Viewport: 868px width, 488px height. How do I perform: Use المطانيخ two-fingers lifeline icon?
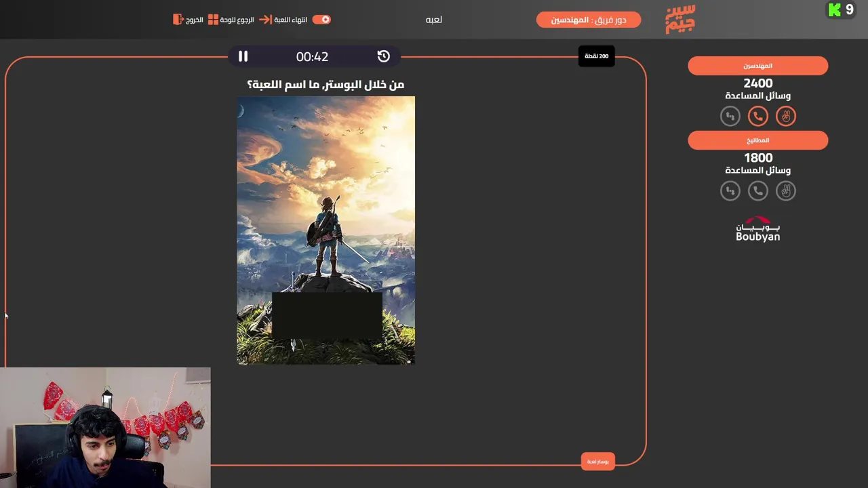(x=786, y=190)
